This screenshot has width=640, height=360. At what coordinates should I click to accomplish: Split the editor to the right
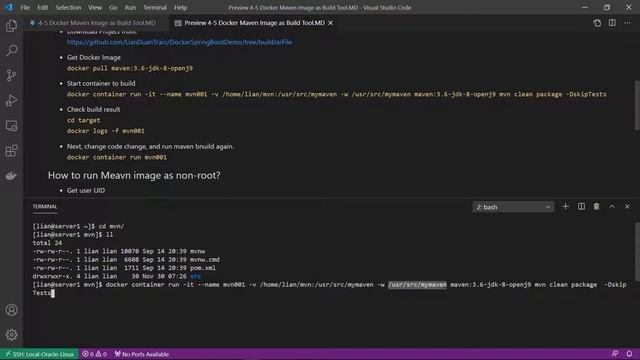(612, 23)
